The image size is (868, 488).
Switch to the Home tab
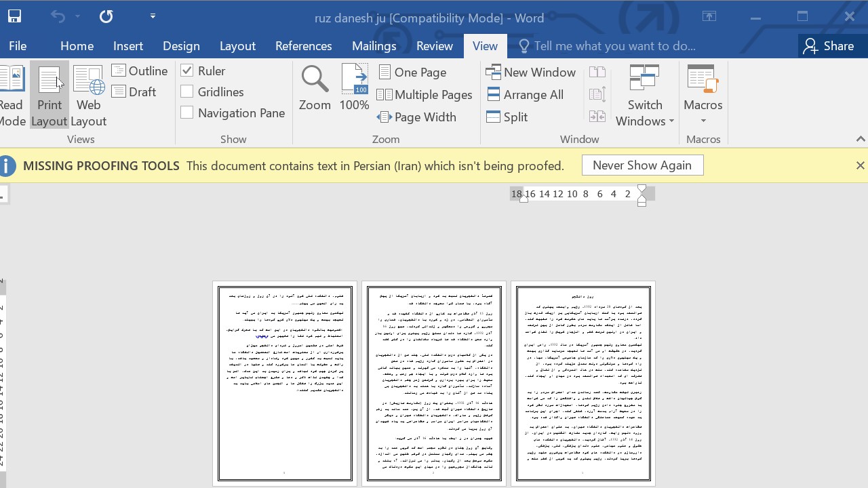point(77,46)
